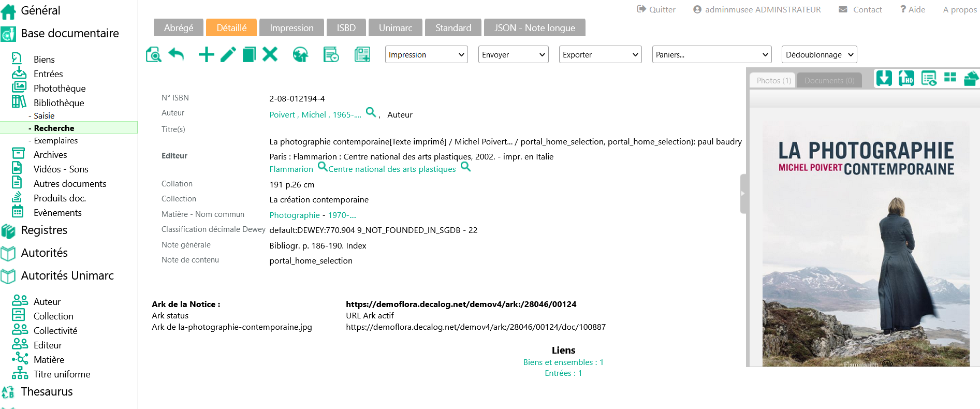Switch to the Impression view tab
Viewport: 980px width, 409px height.
coord(291,27)
